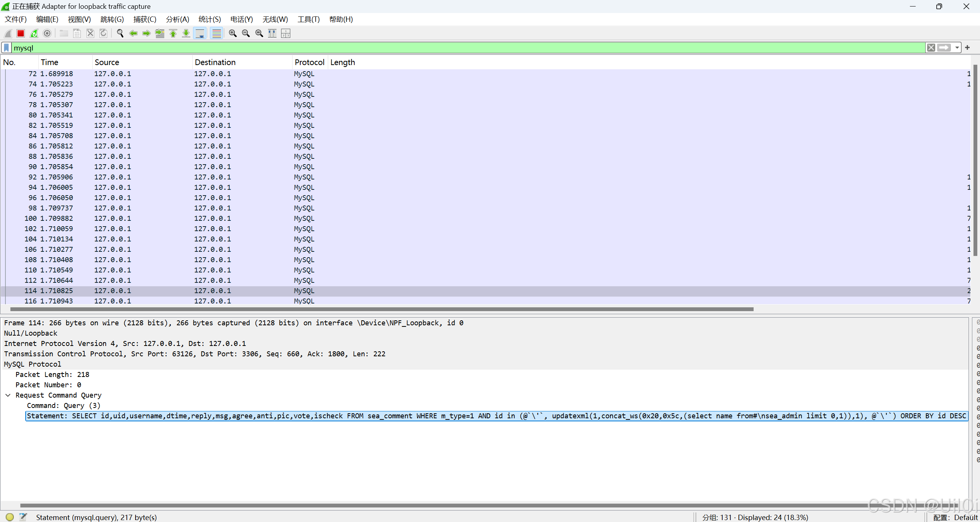The height and width of the screenshot is (522, 980).
Task: Add a filter button with plus
Action: [x=967, y=48]
